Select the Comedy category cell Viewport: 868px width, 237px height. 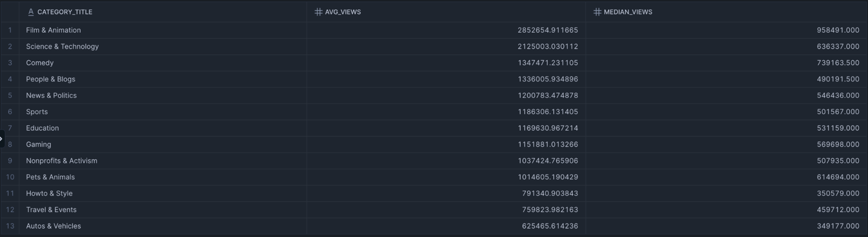click(x=163, y=63)
